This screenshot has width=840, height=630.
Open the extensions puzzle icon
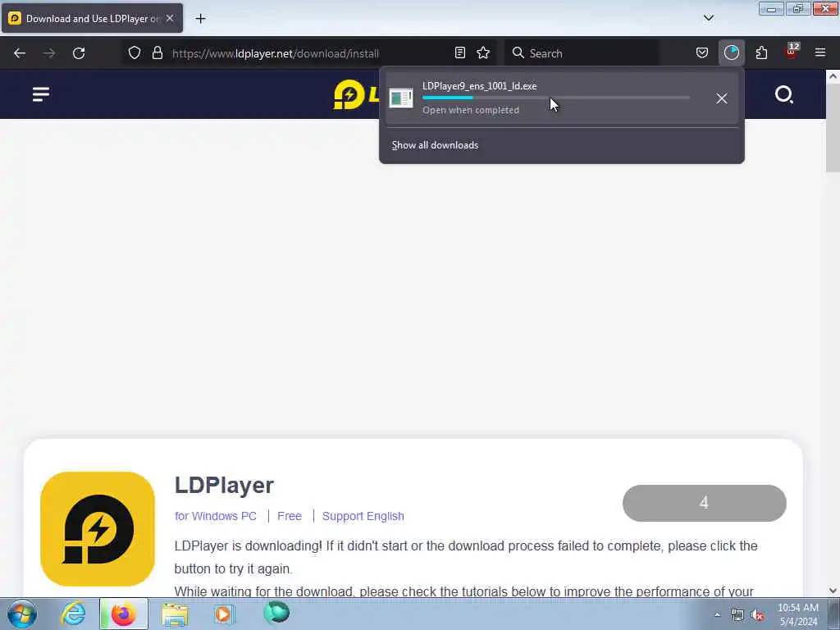click(761, 52)
